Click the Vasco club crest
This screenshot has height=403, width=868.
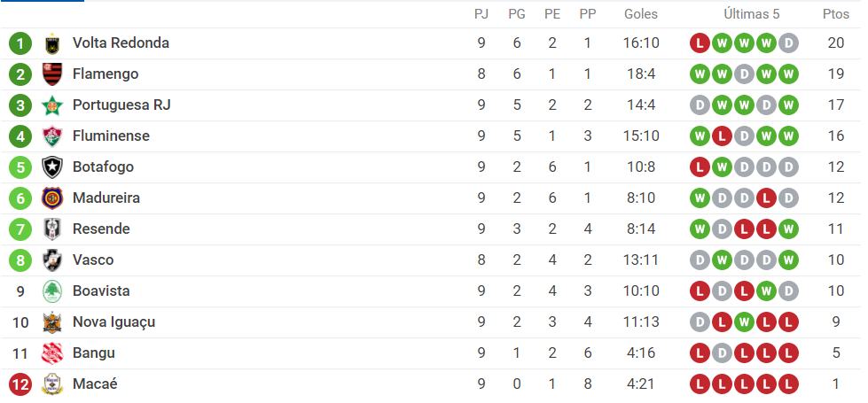click(x=52, y=260)
